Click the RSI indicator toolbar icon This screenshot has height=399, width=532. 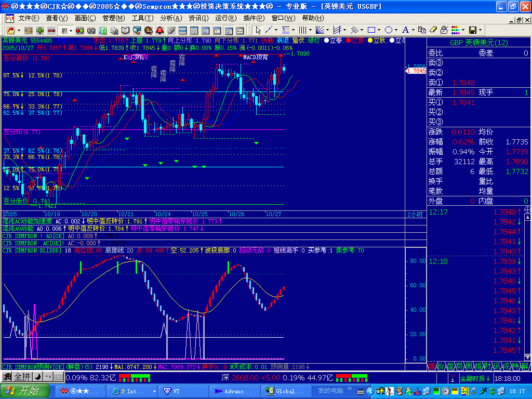29,31
